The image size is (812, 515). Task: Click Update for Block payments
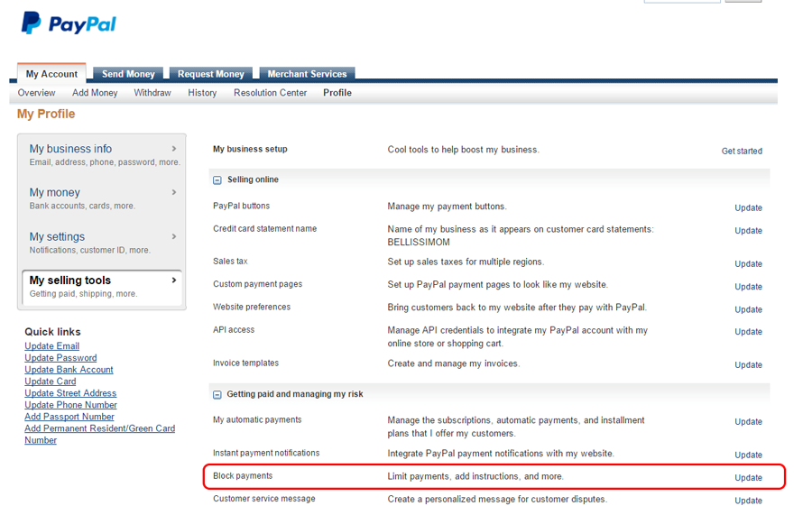pos(748,478)
